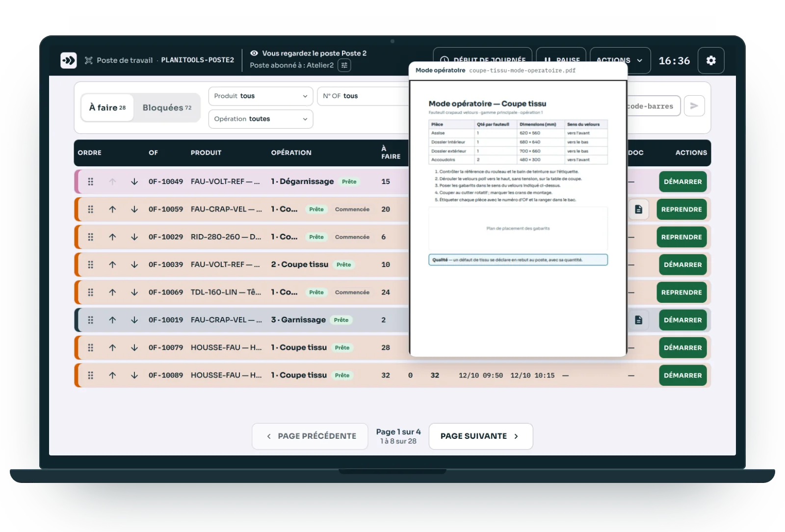The image size is (785, 532).
Task: Resume OF-10069 with Reprendre
Action: point(681,293)
